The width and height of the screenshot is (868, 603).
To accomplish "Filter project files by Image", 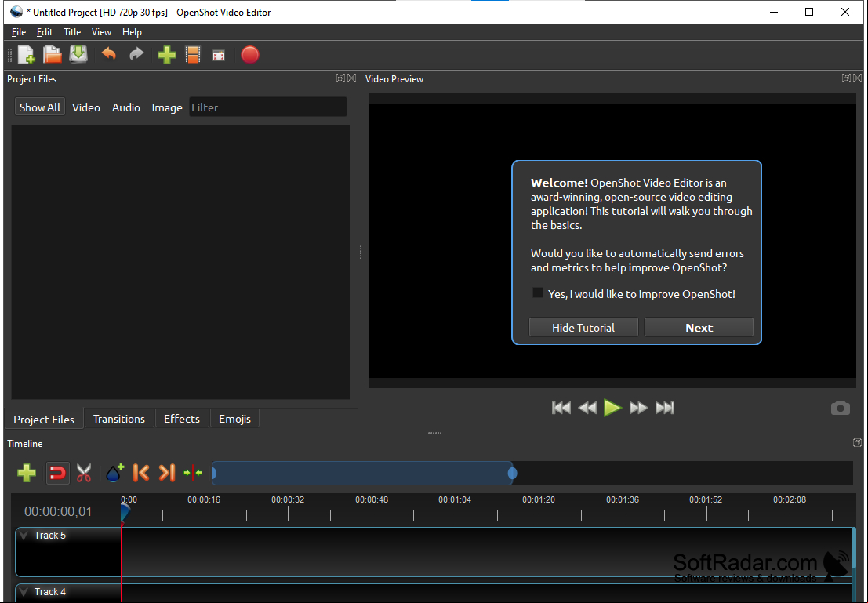I will point(167,107).
